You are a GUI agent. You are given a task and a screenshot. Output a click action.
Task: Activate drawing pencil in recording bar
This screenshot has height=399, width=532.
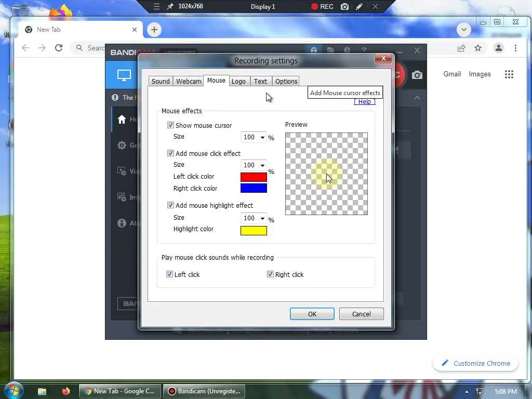[x=359, y=6]
